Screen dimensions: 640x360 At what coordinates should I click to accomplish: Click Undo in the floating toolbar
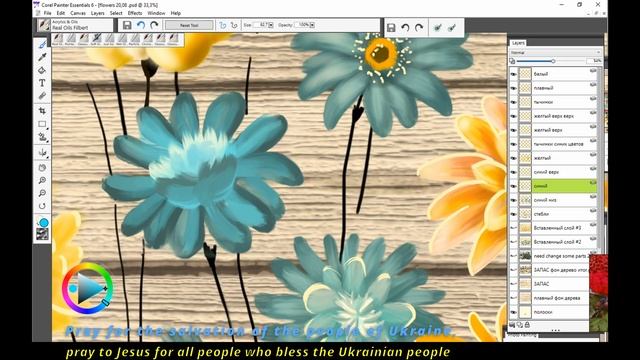(405, 28)
